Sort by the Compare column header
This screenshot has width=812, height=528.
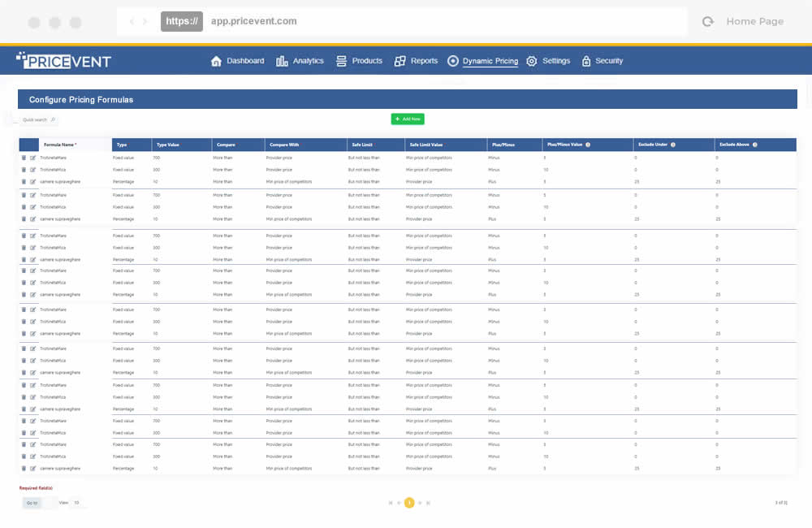[238, 145]
